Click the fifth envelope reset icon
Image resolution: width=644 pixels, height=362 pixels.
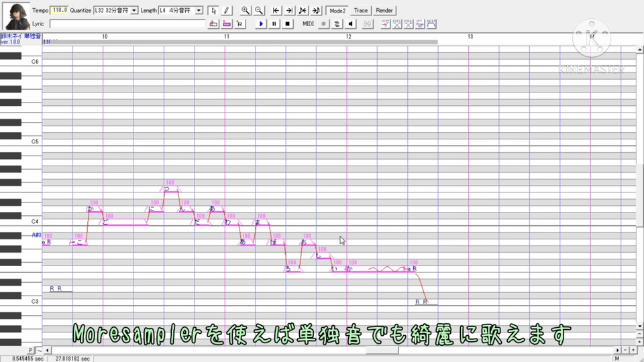click(431, 24)
